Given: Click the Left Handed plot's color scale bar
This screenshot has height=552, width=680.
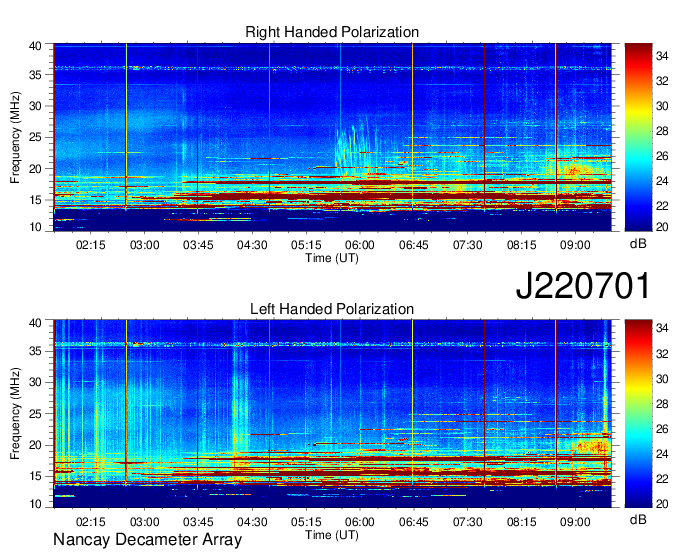Looking at the screenshot, I should 638,414.
